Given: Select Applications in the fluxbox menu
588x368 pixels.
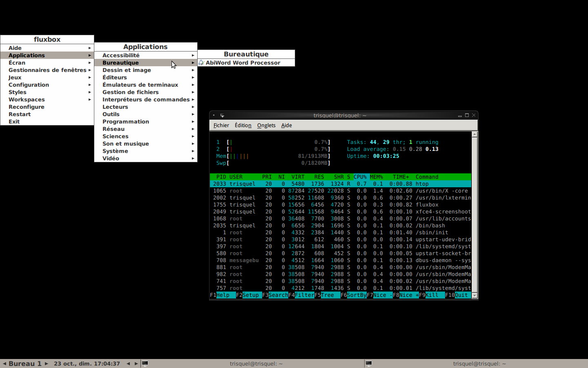Looking at the screenshot, I should point(47,55).
